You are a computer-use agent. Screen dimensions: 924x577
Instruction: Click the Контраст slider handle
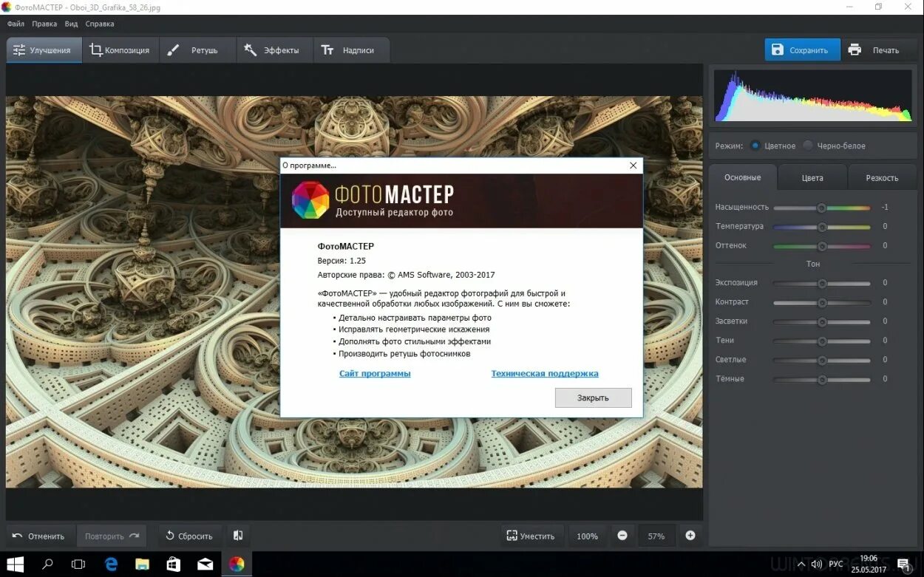coord(822,302)
